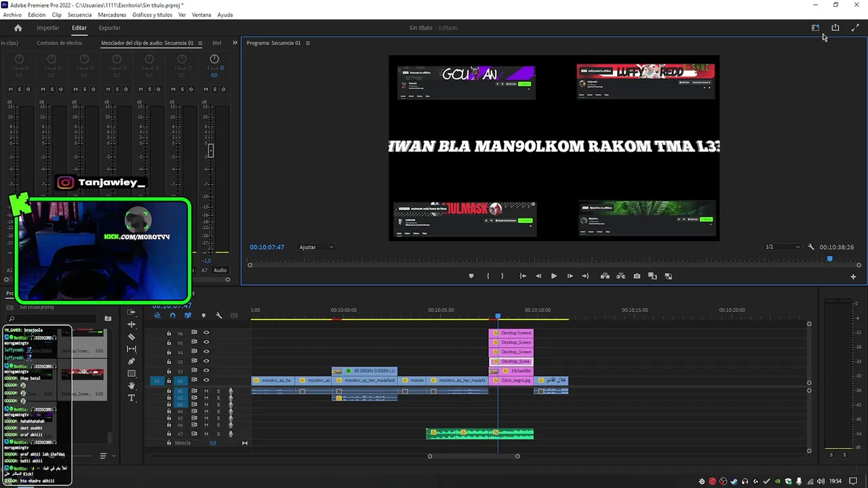Click the timeline playhead marker at the ruler
Image resolution: width=868 pixels, height=488 pixels.
tap(498, 317)
